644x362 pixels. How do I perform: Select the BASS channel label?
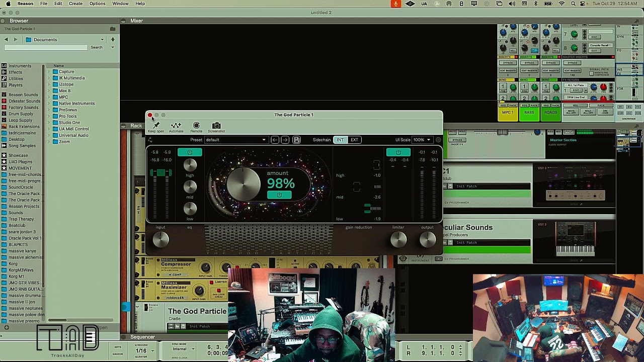point(529,113)
